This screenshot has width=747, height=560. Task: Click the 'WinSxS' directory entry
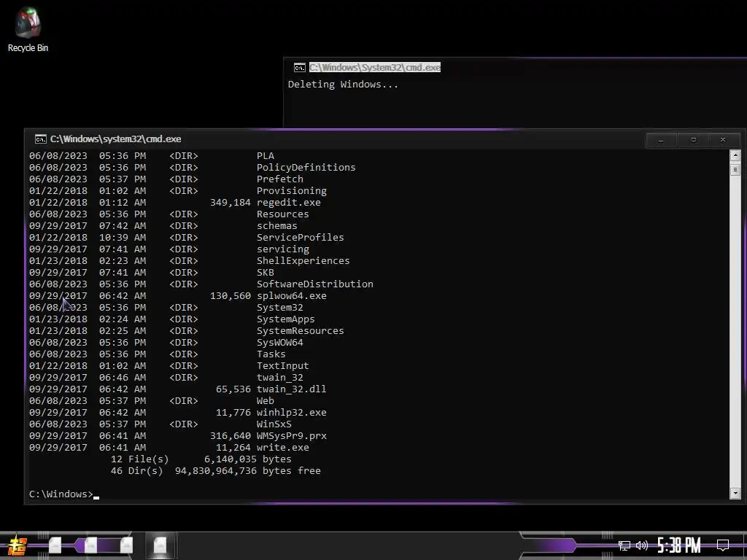point(274,424)
